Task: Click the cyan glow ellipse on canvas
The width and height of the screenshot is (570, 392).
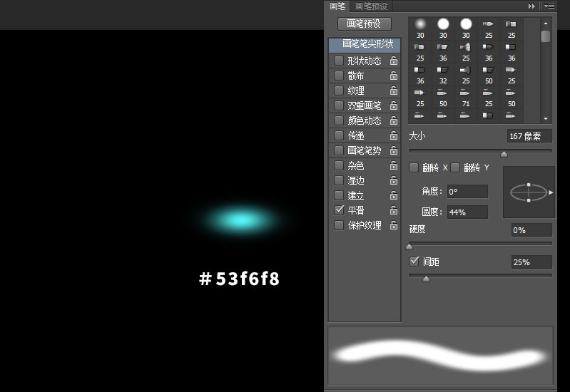Action: pos(240,220)
